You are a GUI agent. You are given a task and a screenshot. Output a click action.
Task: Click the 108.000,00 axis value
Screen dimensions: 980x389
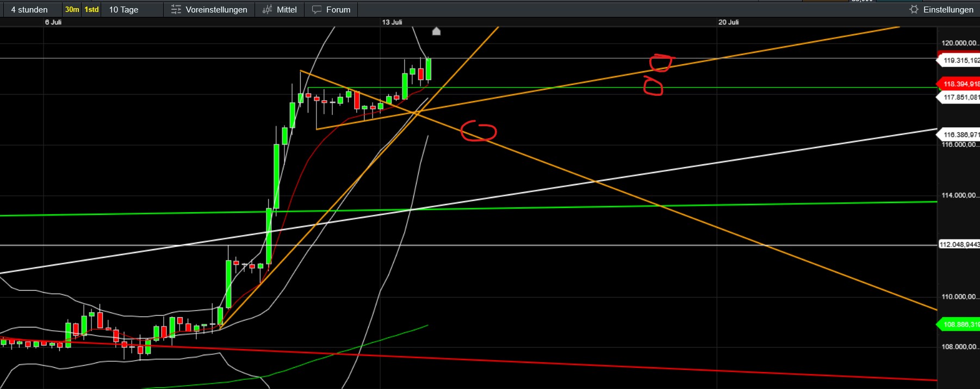[960, 347]
